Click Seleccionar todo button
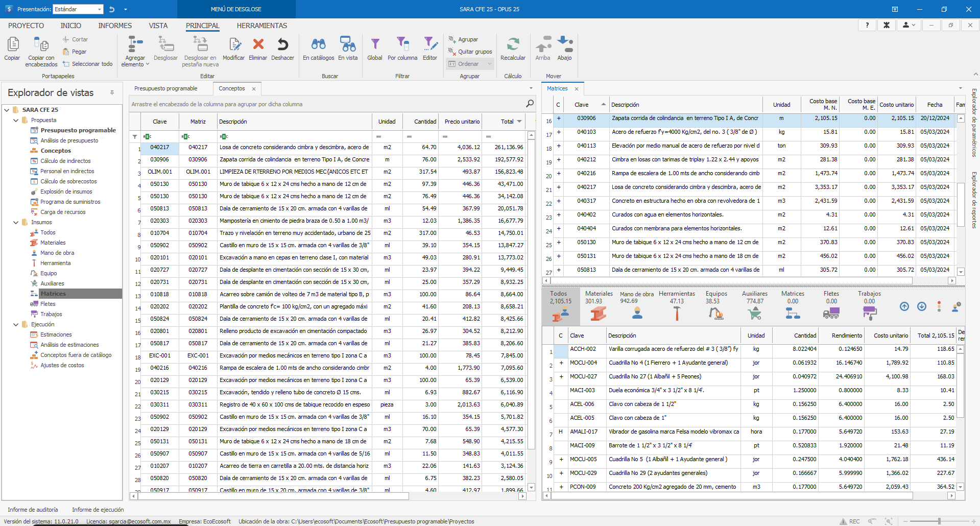This screenshot has height=526, width=980. [87, 64]
